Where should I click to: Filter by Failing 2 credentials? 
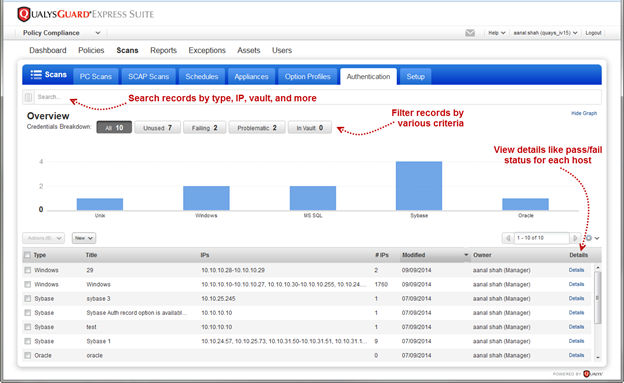click(205, 128)
